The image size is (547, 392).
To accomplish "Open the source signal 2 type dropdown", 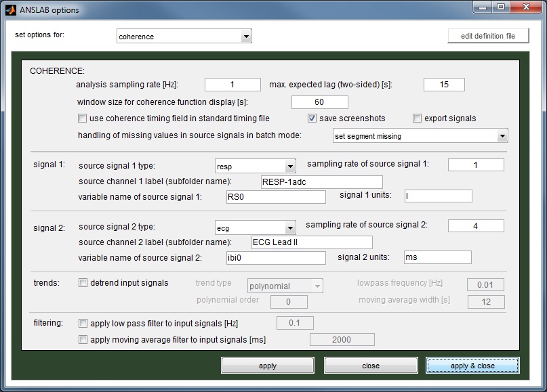I will [x=256, y=228].
